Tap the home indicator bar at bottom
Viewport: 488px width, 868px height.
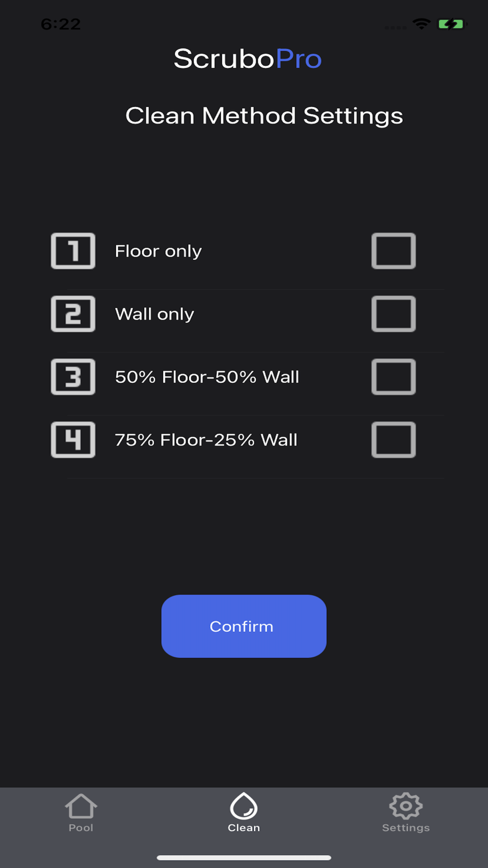(x=244, y=858)
